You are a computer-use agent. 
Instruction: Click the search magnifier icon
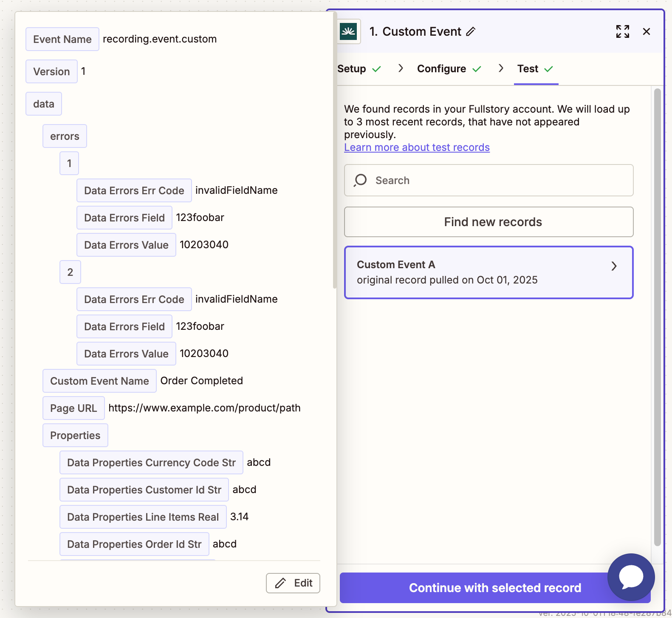click(360, 180)
